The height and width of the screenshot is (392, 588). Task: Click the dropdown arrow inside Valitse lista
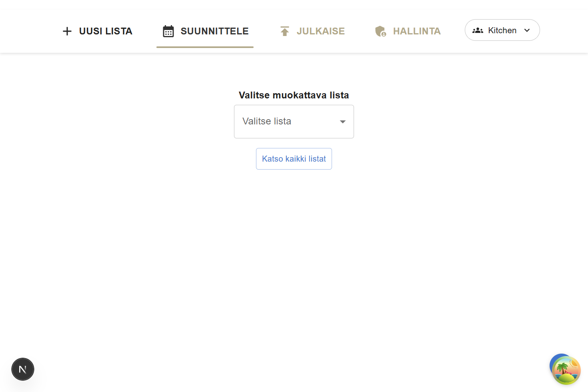pyautogui.click(x=342, y=122)
